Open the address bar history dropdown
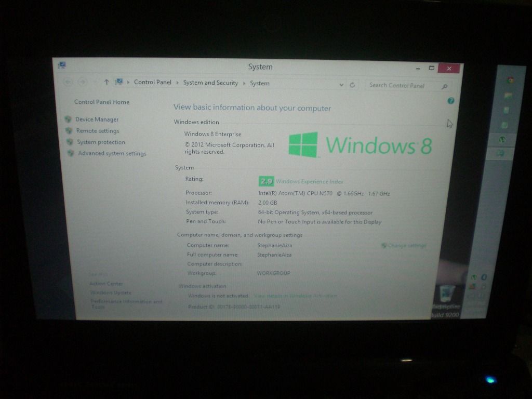This screenshot has height=399, width=532. [341, 85]
